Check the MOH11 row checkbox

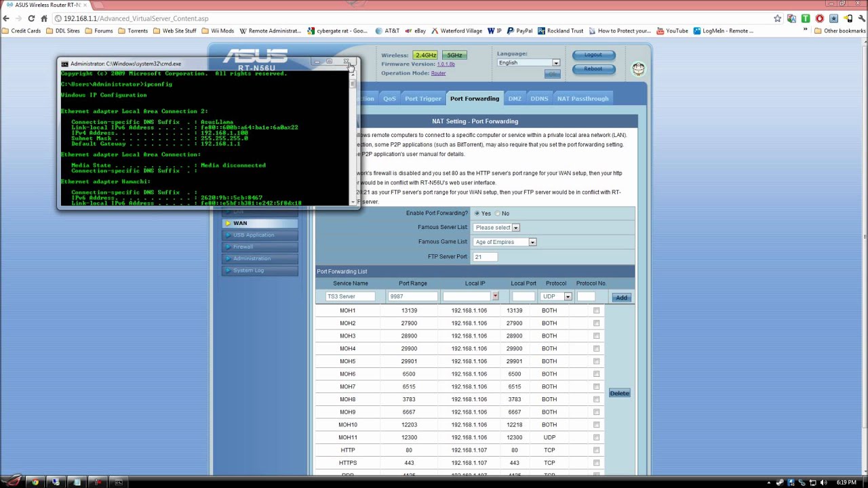click(596, 437)
